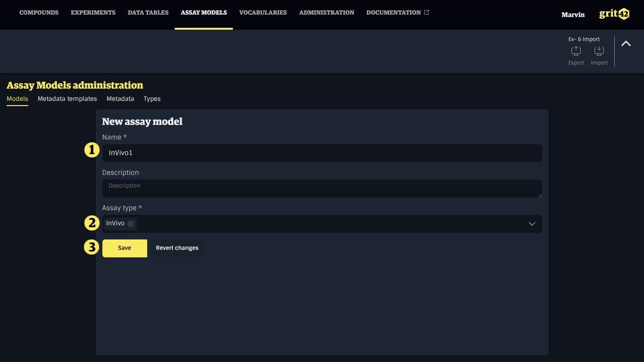
Task: Open the grit42 logo home link
Action: pyautogui.click(x=614, y=14)
